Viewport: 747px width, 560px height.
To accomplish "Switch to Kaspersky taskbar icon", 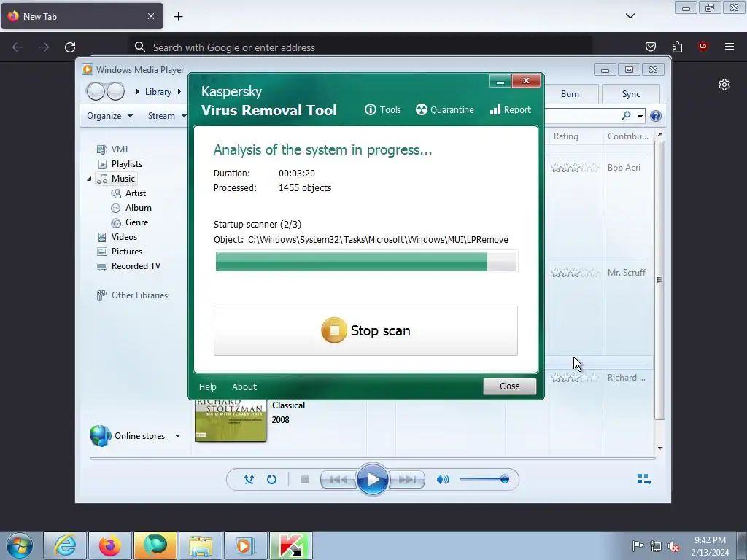I will [291, 545].
